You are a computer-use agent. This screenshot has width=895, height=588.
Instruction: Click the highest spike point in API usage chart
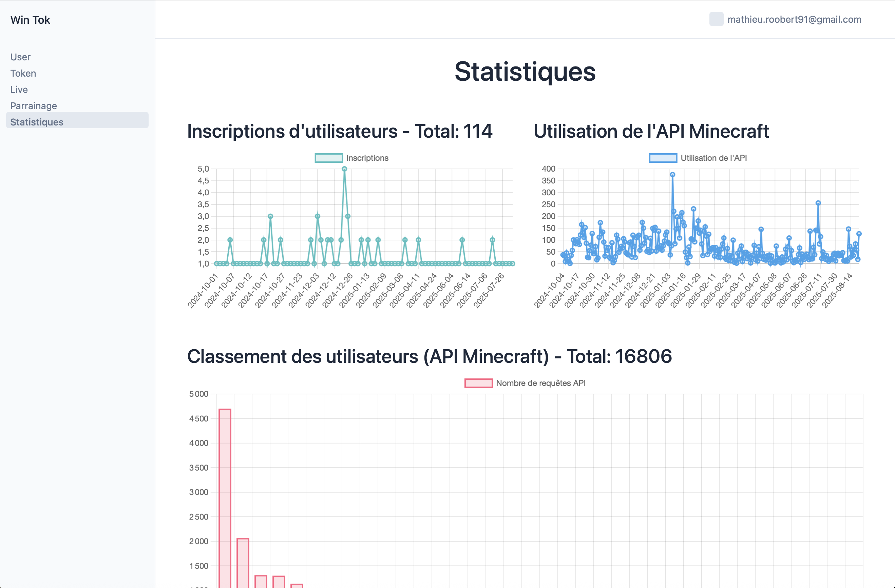[672, 174]
